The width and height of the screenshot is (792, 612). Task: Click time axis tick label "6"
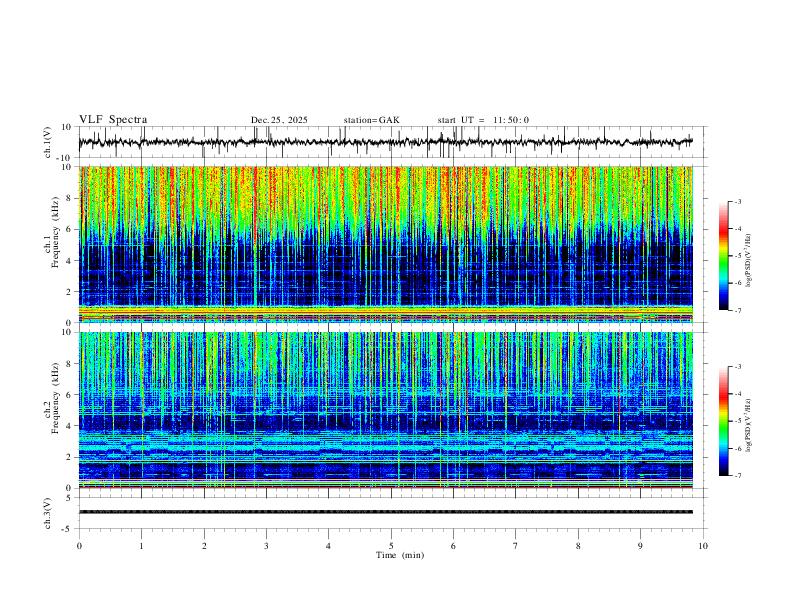(454, 546)
